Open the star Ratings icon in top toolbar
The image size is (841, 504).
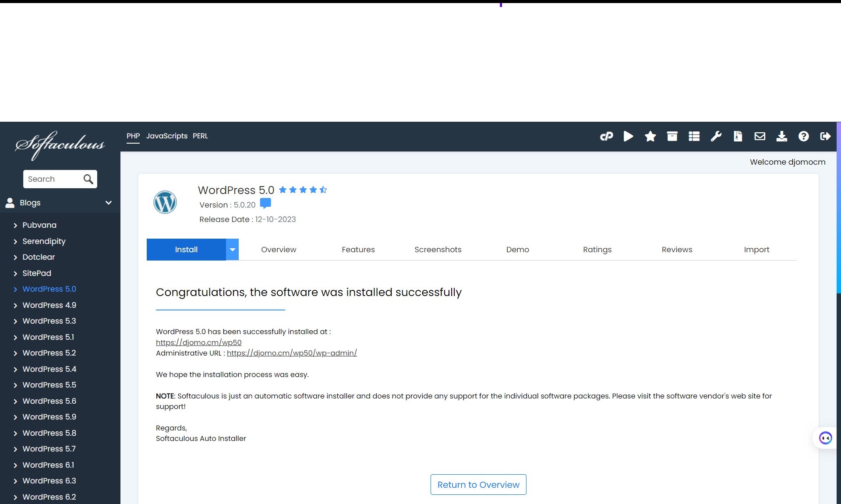point(650,136)
